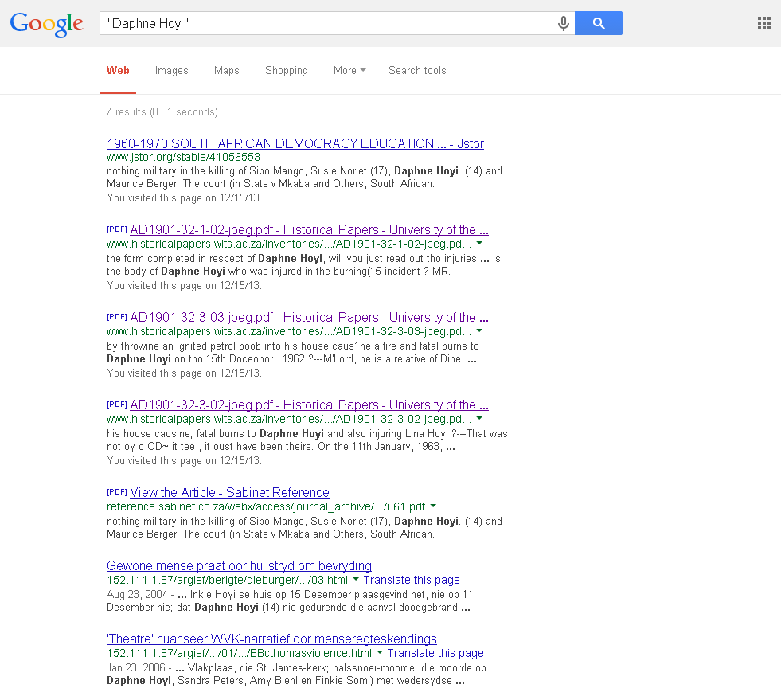Switch to the Images tab

coord(171,71)
